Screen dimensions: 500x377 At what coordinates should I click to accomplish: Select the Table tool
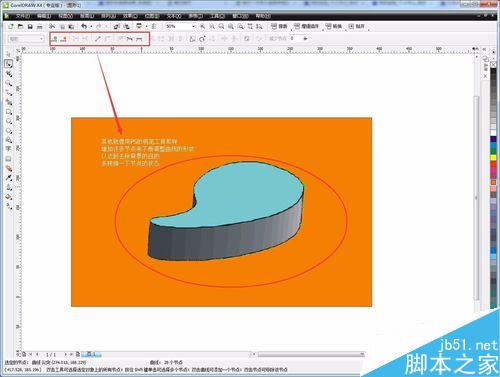(x=9, y=159)
